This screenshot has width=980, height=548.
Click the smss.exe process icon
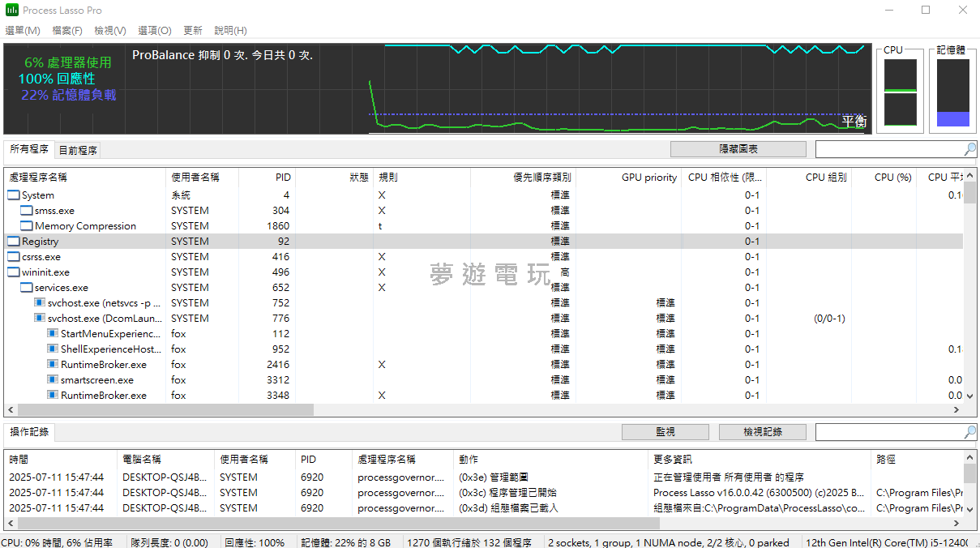(x=27, y=211)
